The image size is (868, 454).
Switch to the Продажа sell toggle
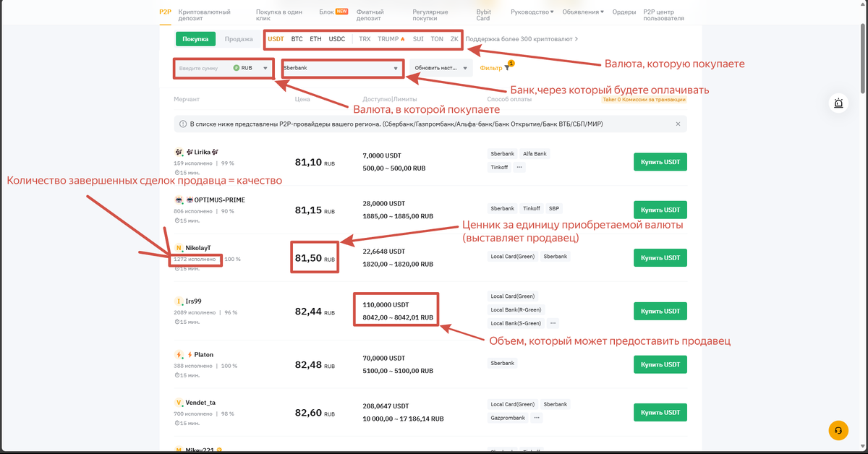239,39
